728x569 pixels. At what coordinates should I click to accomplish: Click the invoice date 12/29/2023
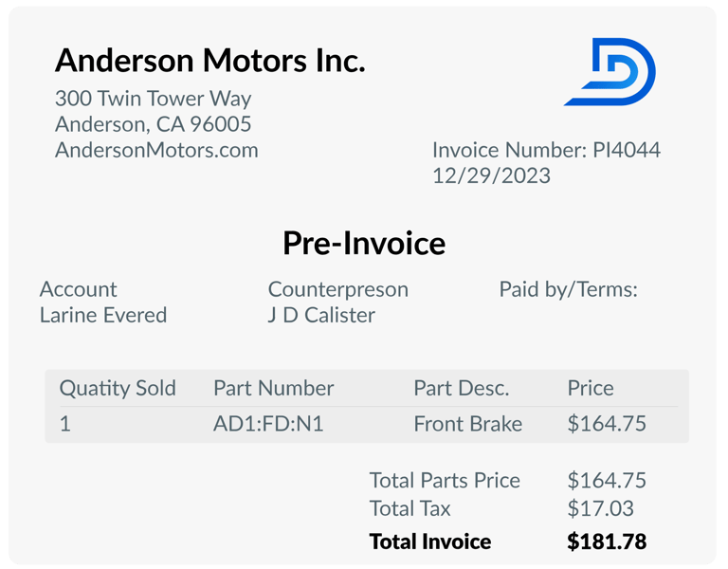tap(491, 176)
